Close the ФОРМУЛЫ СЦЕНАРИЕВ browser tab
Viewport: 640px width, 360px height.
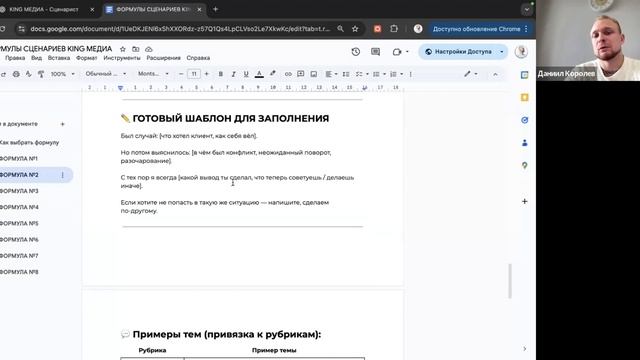199,9
